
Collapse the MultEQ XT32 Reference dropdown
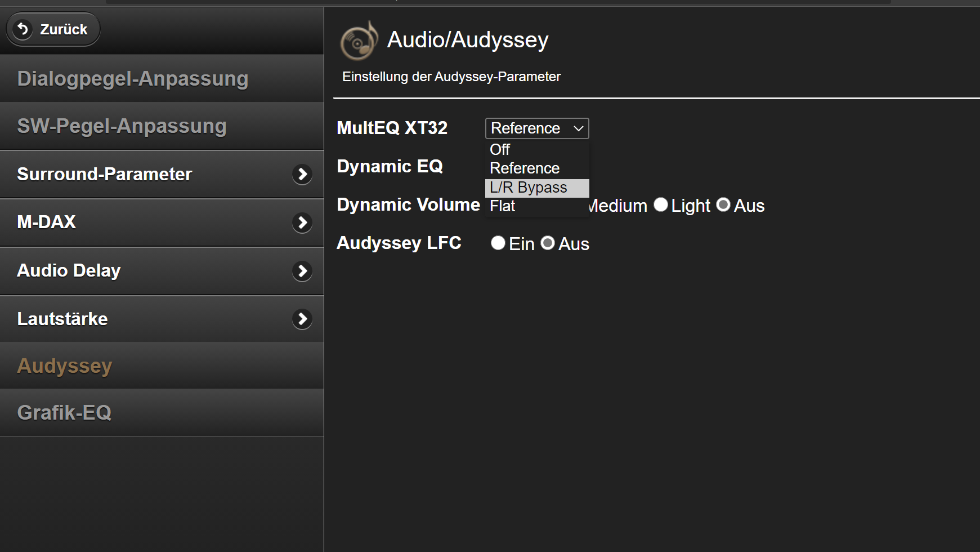click(537, 128)
